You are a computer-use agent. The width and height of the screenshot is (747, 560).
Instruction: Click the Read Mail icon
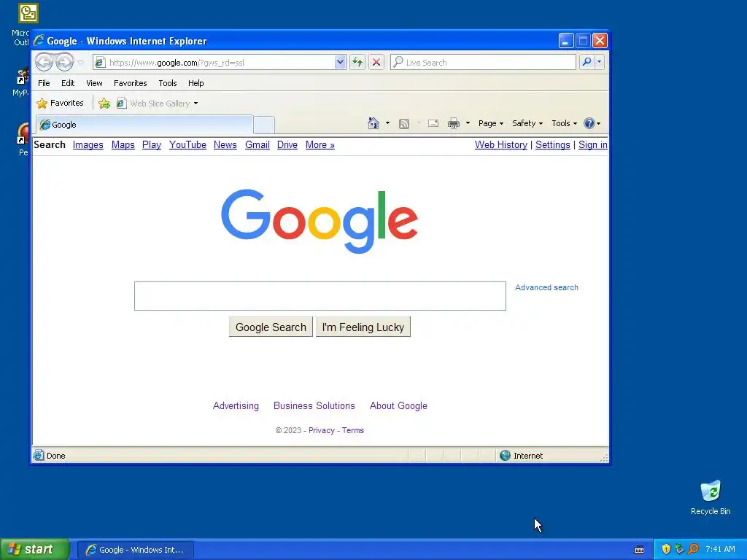tap(433, 123)
